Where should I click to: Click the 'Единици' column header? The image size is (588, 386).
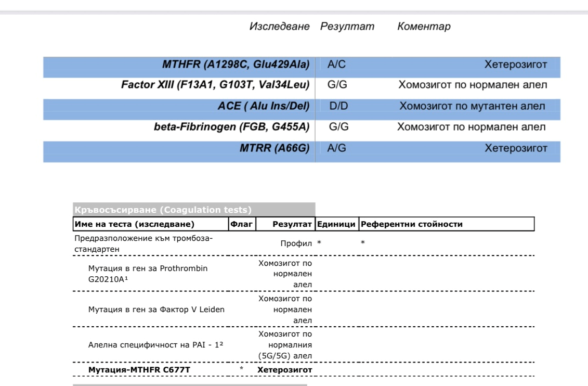336,224
